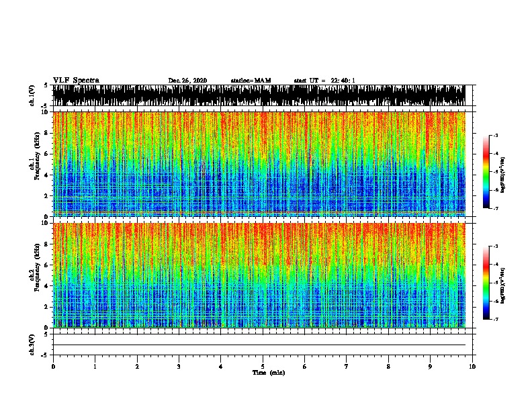Screen dimensions: 532x411
Task: Click time axis tick label '3'
Action: [179, 366]
